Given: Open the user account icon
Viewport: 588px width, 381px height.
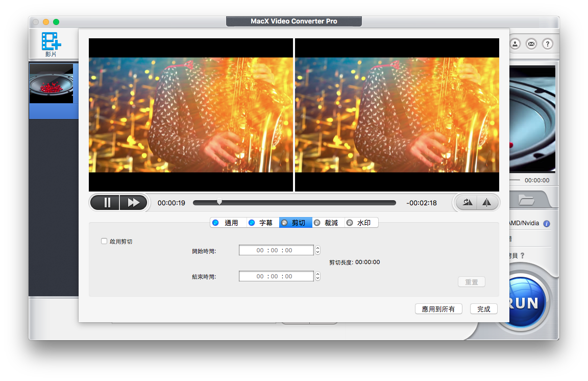Looking at the screenshot, I should point(515,44).
